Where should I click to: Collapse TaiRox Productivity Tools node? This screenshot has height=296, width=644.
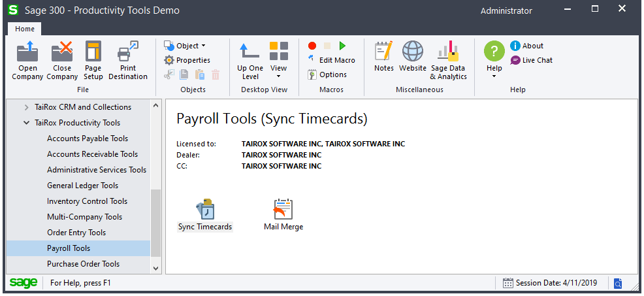tap(26, 123)
